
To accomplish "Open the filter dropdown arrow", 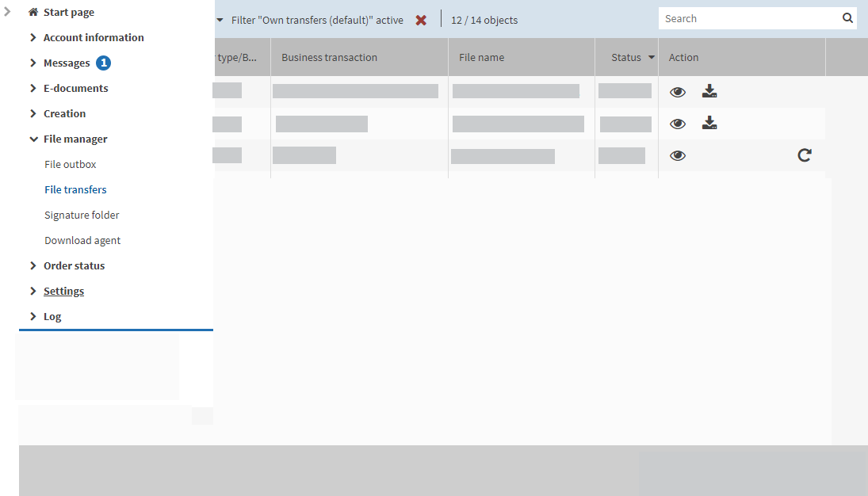I will (220, 20).
